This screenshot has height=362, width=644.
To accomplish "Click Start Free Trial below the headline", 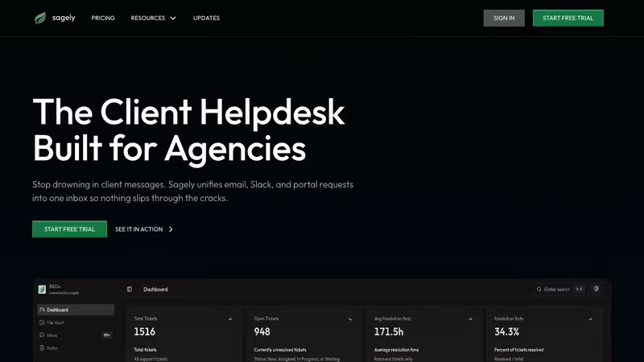I will click(69, 229).
